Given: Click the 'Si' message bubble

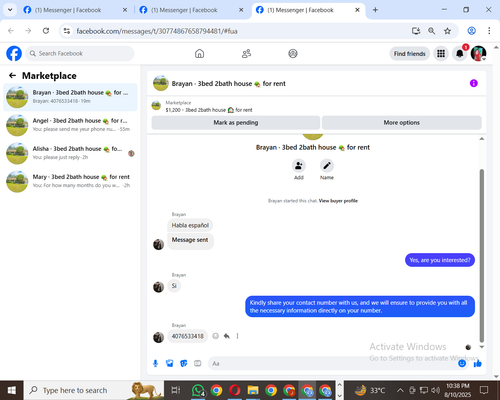Looking at the screenshot, I should [174, 286].
